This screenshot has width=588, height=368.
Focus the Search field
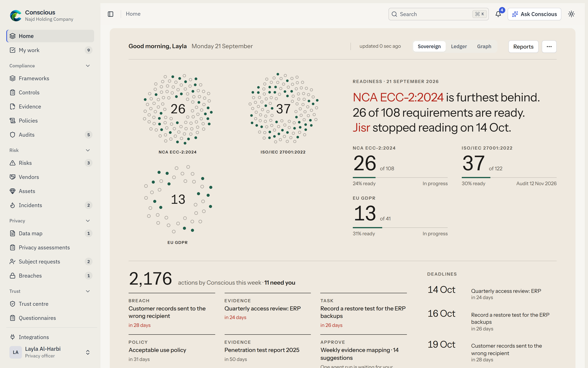tap(438, 14)
